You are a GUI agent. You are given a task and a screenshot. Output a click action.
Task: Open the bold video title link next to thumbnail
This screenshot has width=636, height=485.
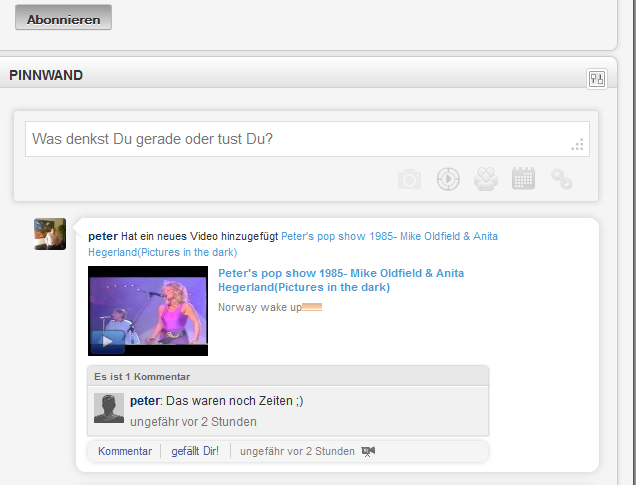tap(341, 280)
